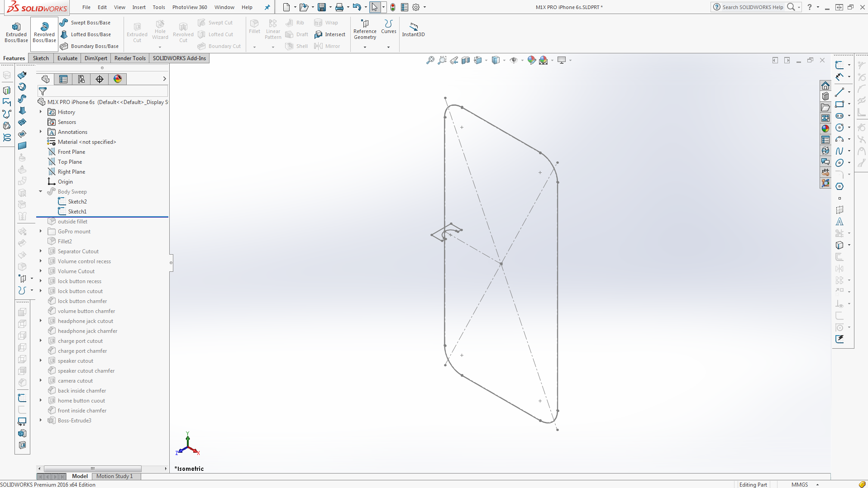Switch to the Sketch tab
868x488 pixels.
click(41, 58)
